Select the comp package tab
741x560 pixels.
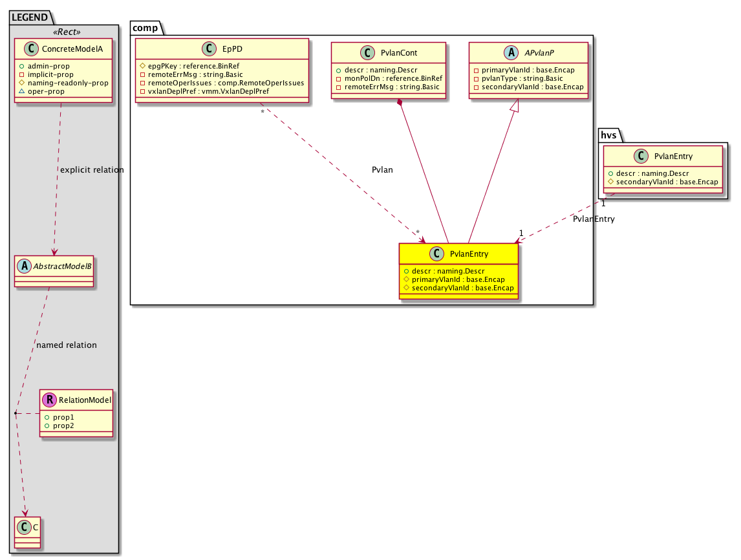[x=145, y=27]
